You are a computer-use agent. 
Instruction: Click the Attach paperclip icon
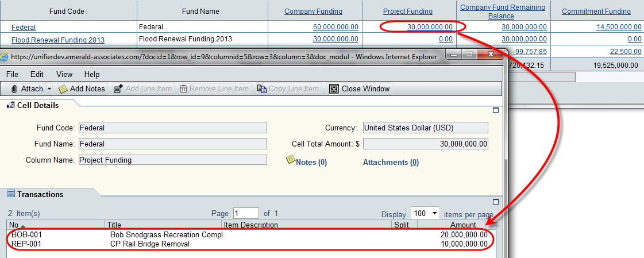pos(14,88)
